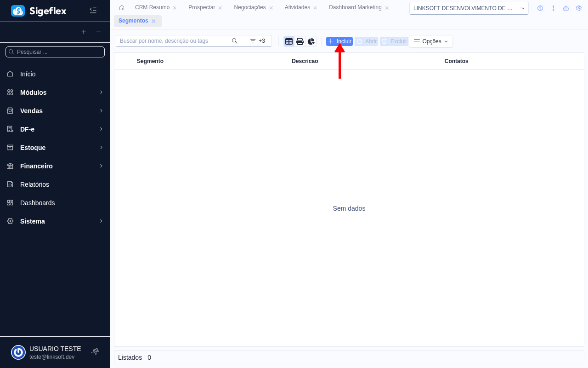Viewport: 588px width, 368px height.
Task: Collapse the sidebar with the collapse icon
Action: pyautogui.click(x=93, y=10)
